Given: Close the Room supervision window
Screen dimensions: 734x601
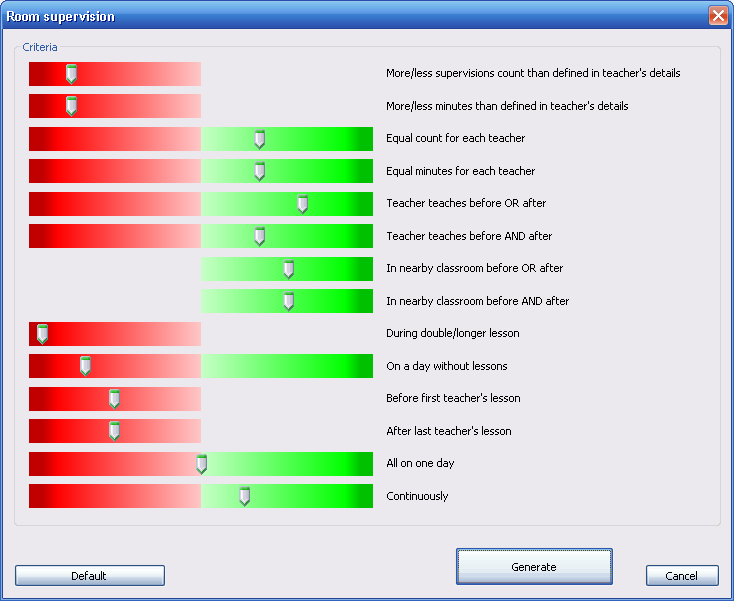Looking at the screenshot, I should (x=717, y=16).
